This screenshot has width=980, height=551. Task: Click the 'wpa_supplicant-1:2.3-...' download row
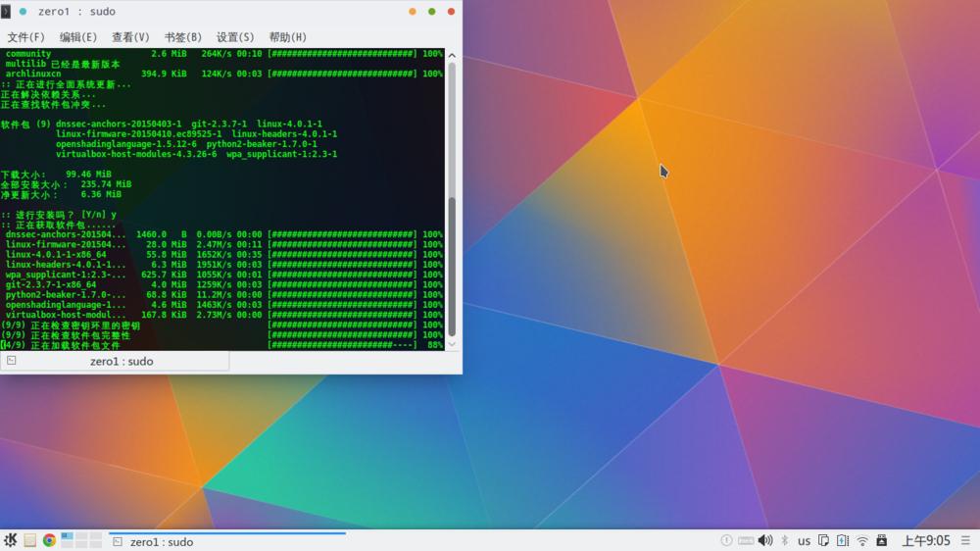221,275
